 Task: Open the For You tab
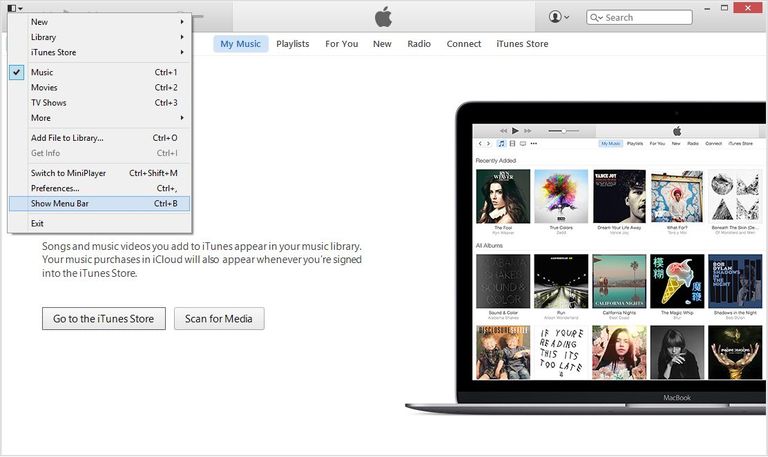point(342,44)
